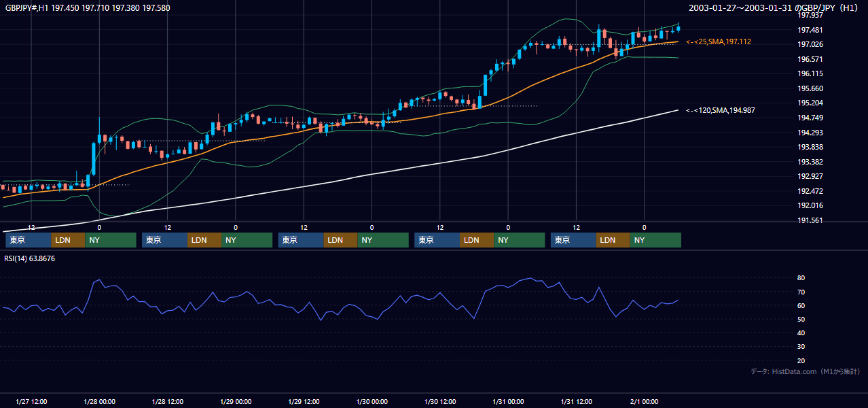The image size is (868, 408).
Task: Click the RSI 80 level label
Action: point(801,278)
